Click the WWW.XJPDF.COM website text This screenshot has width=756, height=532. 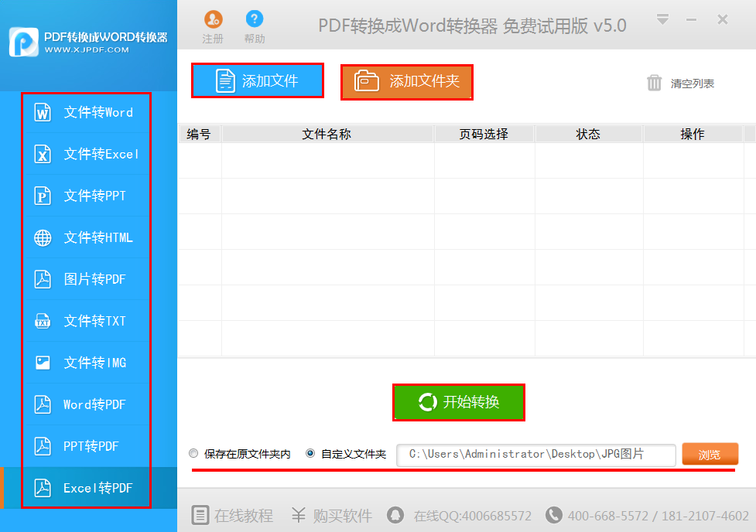[x=87, y=49]
